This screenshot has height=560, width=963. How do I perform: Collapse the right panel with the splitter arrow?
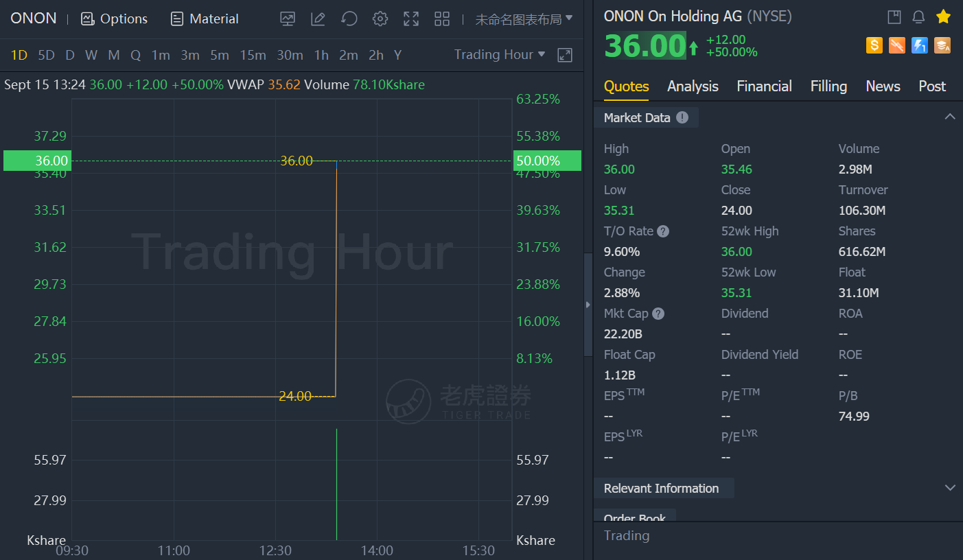pyautogui.click(x=588, y=305)
